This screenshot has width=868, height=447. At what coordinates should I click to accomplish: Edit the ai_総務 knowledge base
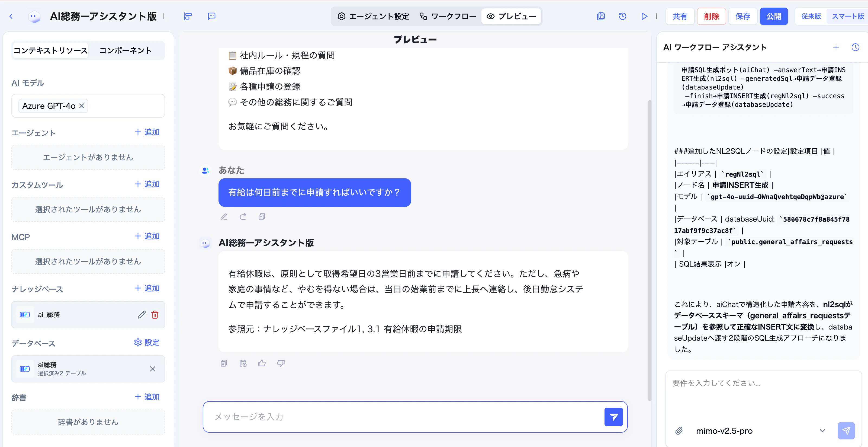[x=142, y=315]
